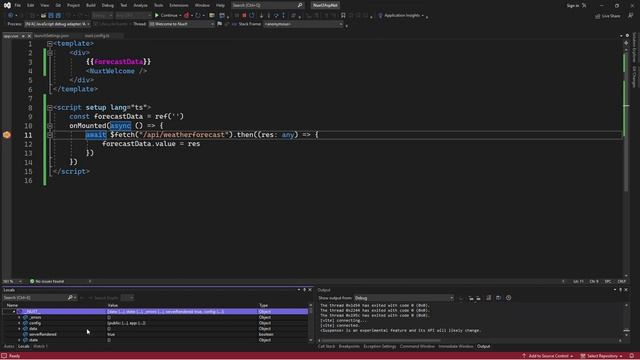This screenshot has height=360, width=640.
Task: Open the Extensions menu
Action: pyautogui.click(x=179, y=5)
